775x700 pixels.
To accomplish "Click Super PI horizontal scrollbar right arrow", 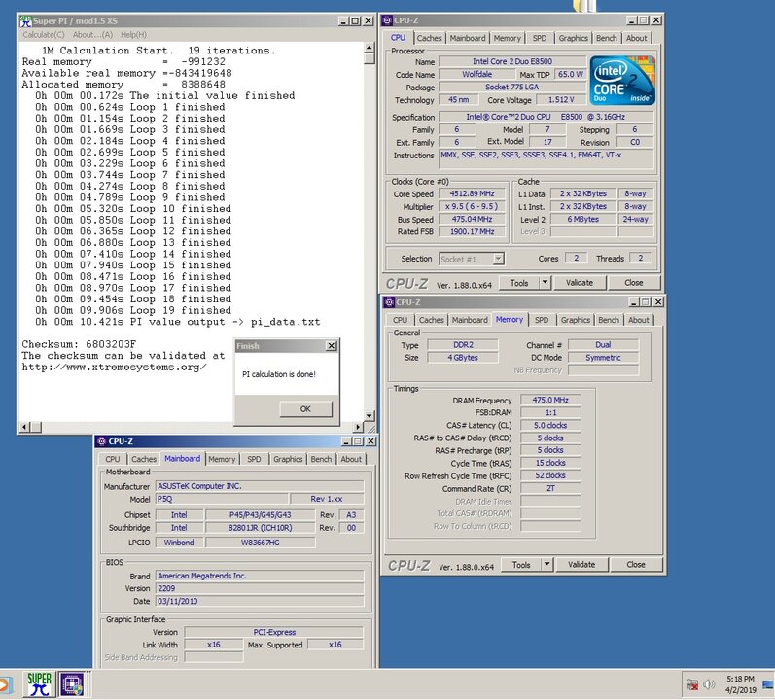I will click(x=359, y=427).
